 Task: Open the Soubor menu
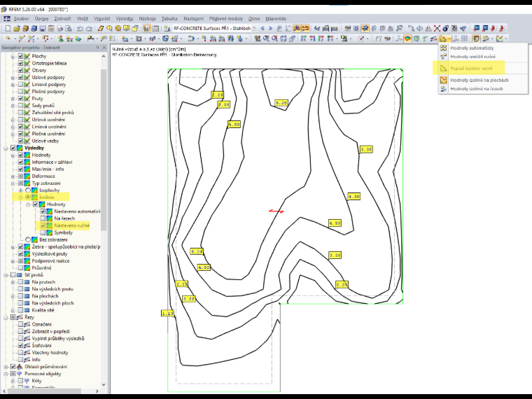click(x=22, y=19)
